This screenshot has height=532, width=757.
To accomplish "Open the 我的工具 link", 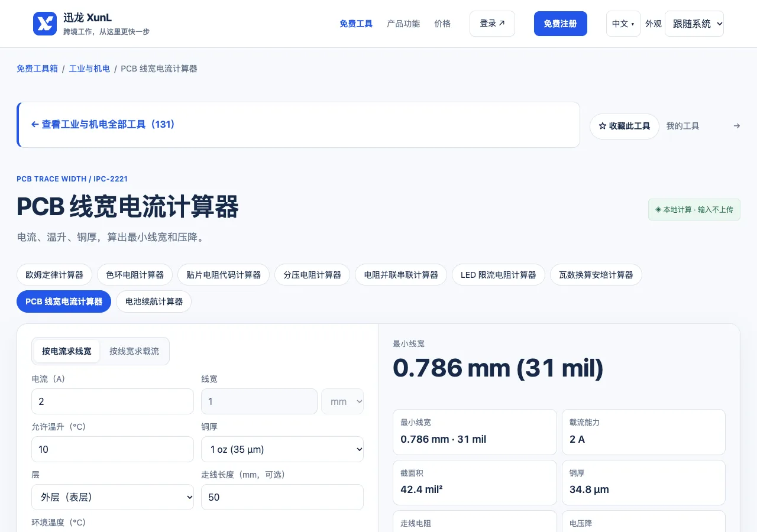I will click(x=683, y=126).
